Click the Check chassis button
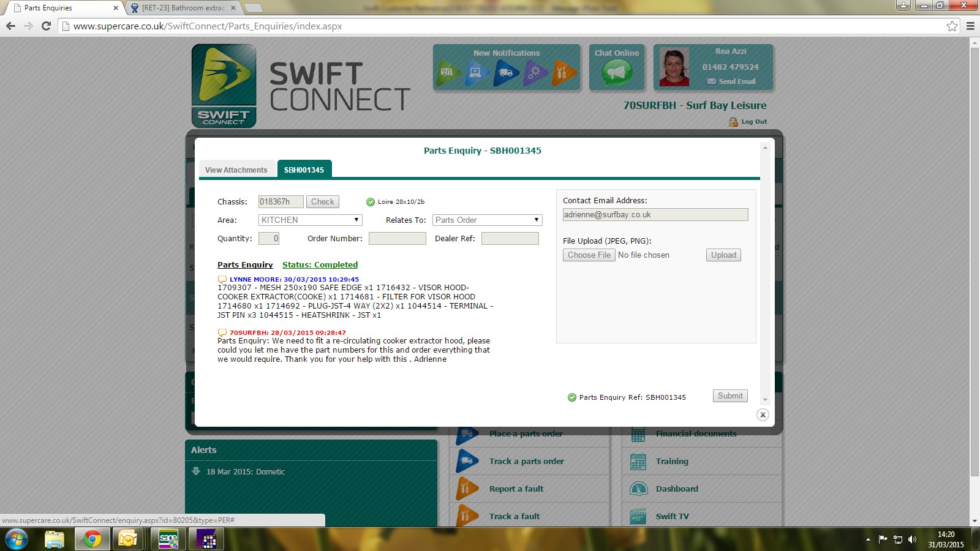980x551 pixels. tap(323, 201)
